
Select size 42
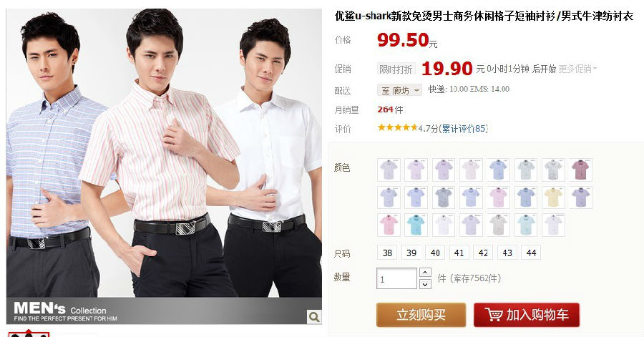pos(483,253)
